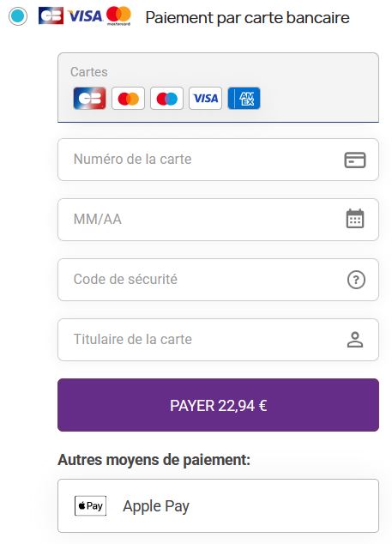Click the calendar icon in expiry field
Screen dimensions: 392x544
(x=355, y=219)
